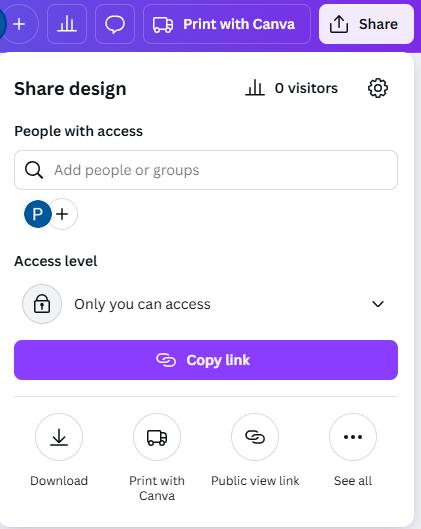The image size is (421, 529).
Task: Click the magnifier icon in people search
Action: point(34,170)
